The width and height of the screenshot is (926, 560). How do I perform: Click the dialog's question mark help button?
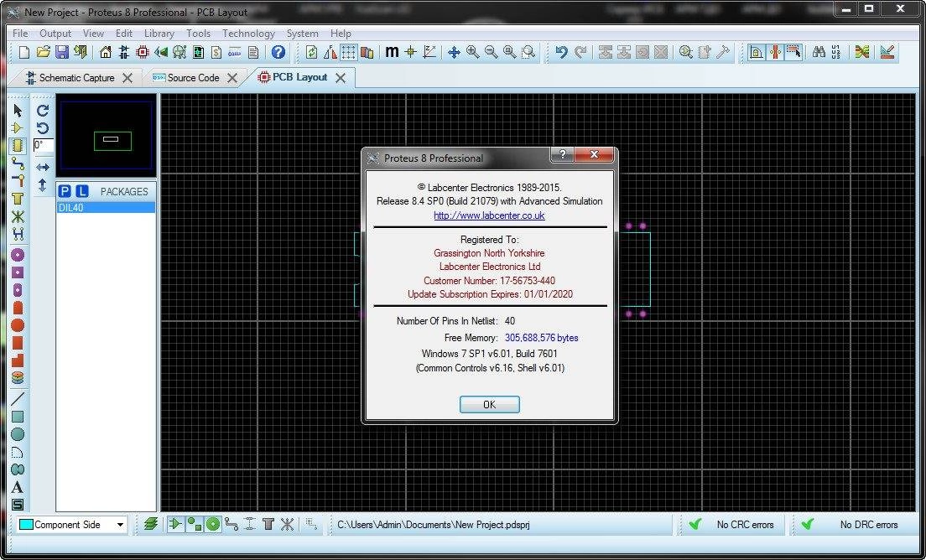pyautogui.click(x=562, y=154)
